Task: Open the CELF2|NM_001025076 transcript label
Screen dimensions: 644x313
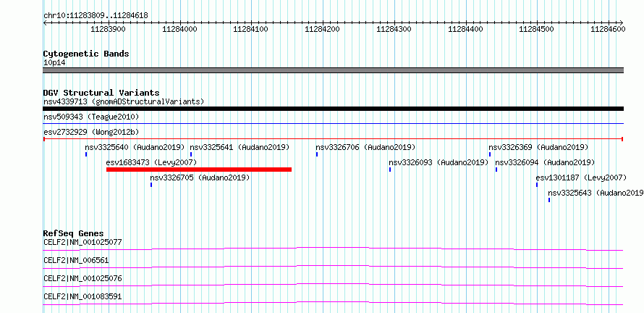Action: (x=82, y=278)
